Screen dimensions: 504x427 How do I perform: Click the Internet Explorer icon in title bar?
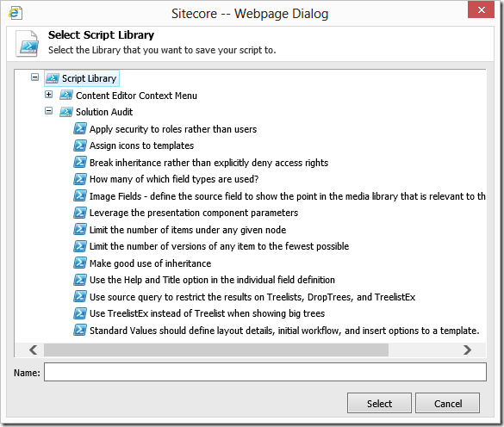point(16,13)
